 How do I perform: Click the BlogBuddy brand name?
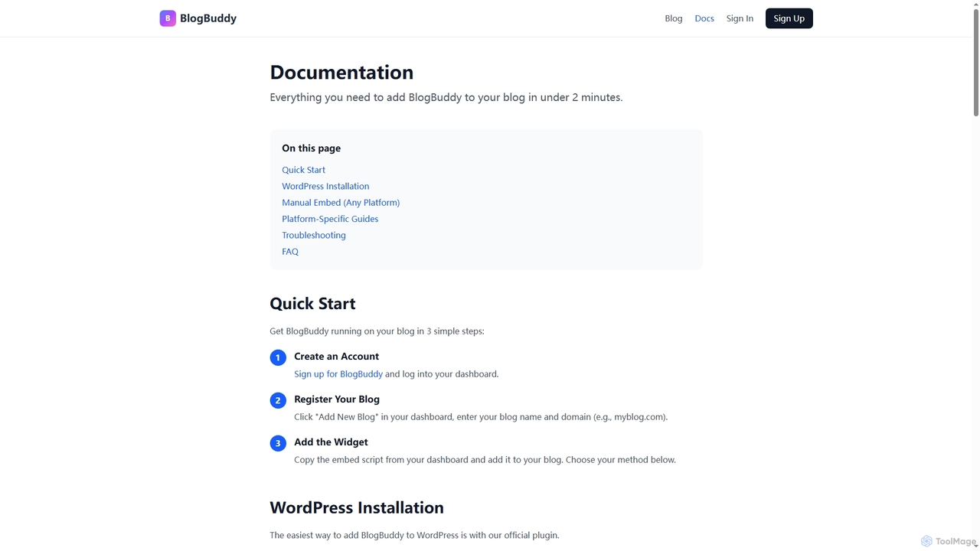click(x=208, y=18)
